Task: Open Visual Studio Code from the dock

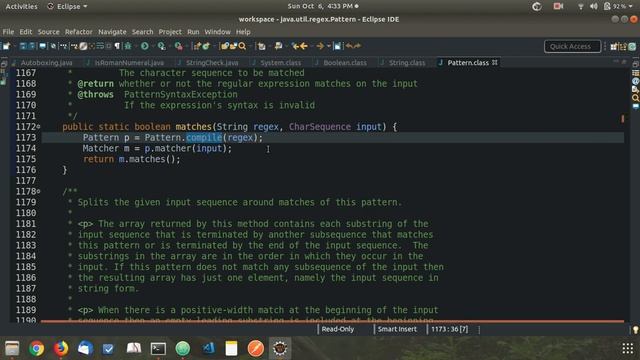Action: (x=208, y=349)
